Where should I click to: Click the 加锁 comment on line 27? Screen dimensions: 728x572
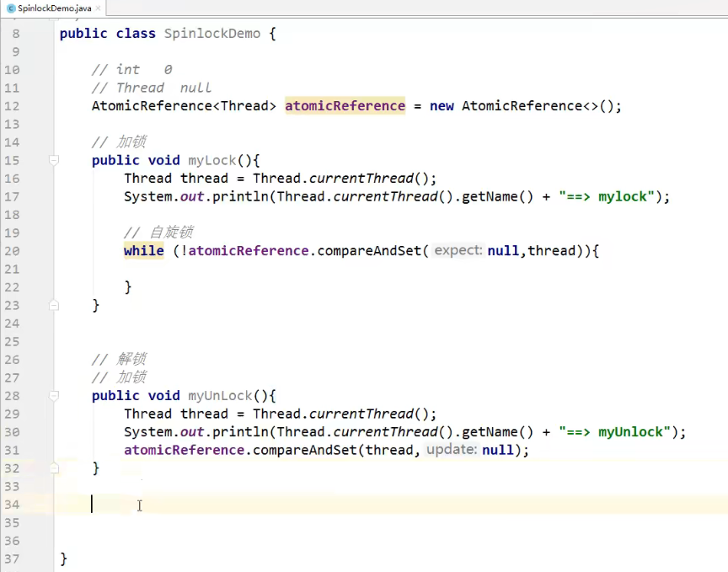tap(119, 377)
